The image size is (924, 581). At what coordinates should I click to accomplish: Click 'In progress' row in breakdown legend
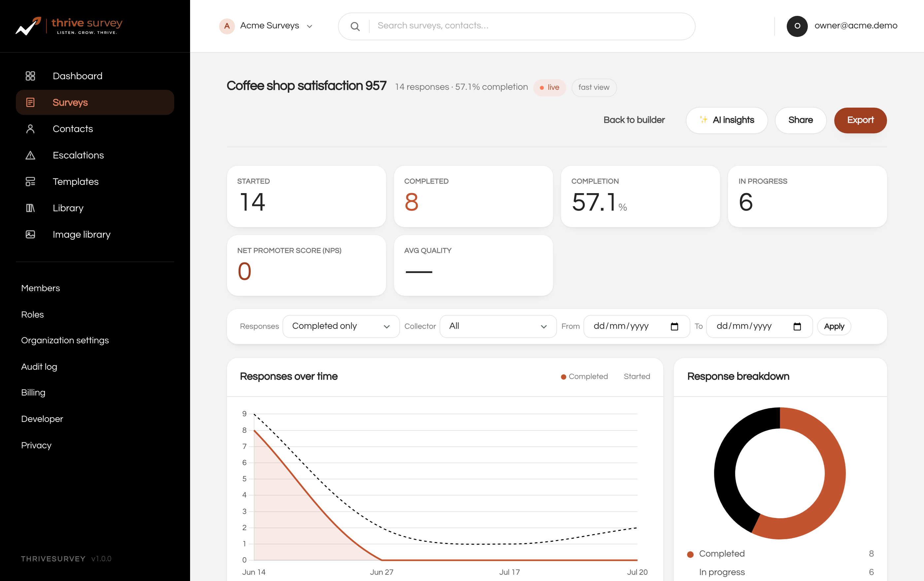tap(780, 572)
